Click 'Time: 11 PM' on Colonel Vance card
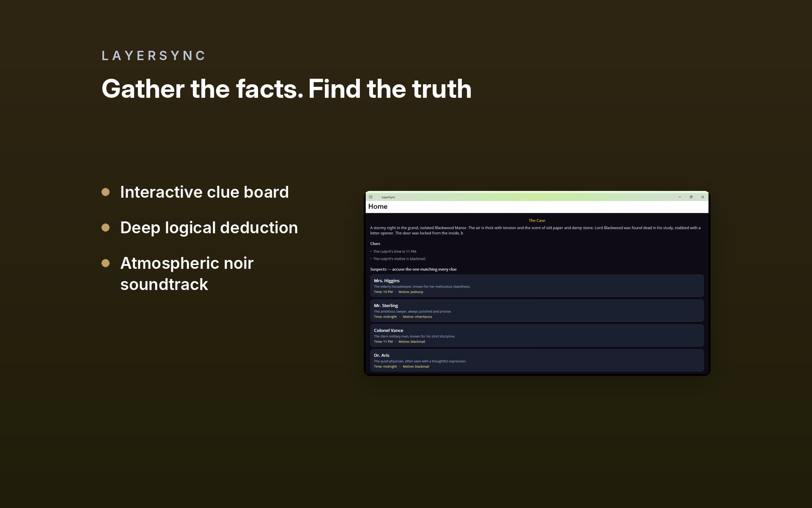The image size is (812, 508). 383,342
